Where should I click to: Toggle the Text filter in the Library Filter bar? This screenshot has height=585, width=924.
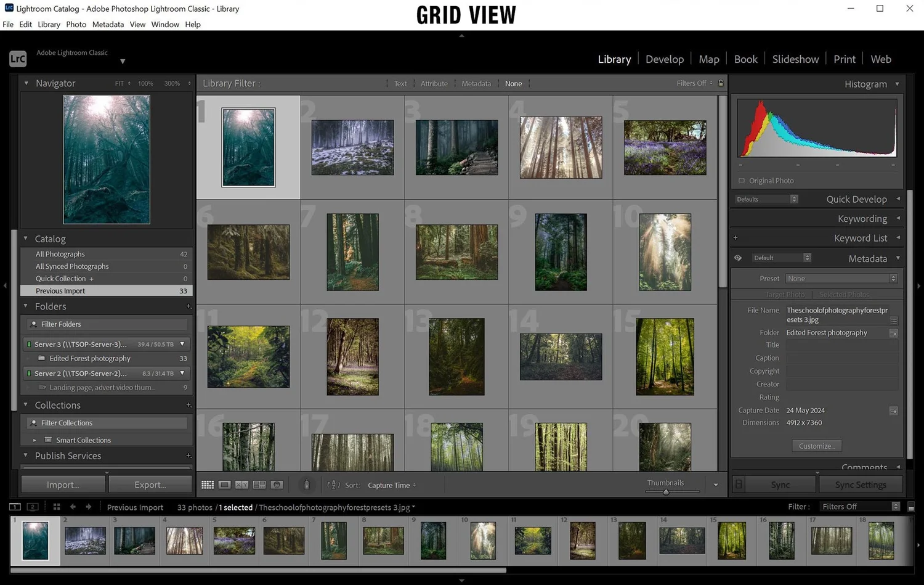(x=400, y=83)
